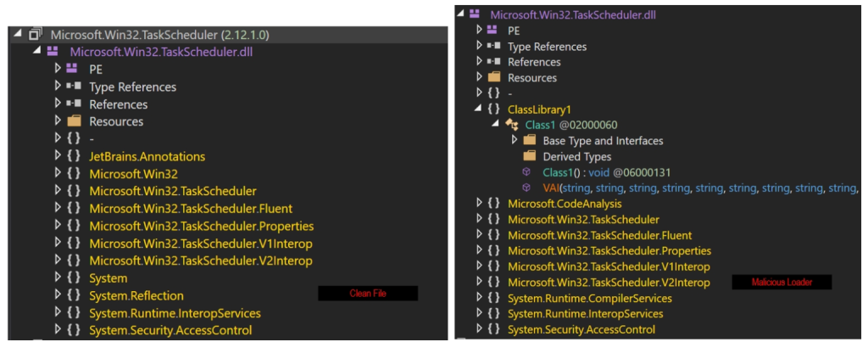Image resolution: width=868 pixels, height=342 pixels.
Task: Click Derived Types folder icon
Action: coord(529,156)
